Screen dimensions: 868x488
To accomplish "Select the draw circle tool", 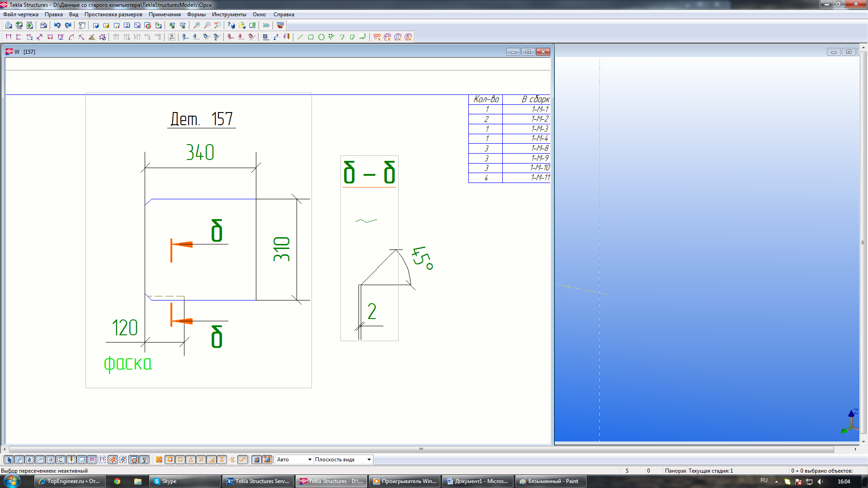I will (x=321, y=37).
